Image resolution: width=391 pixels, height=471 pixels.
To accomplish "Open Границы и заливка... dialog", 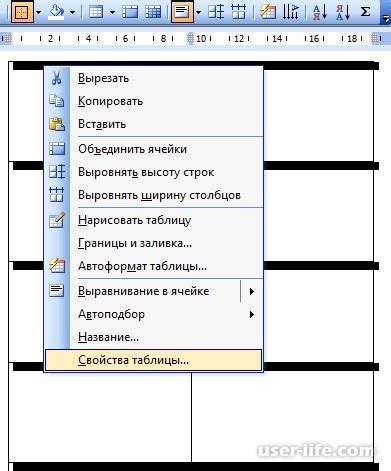I will [x=153, y=243].
